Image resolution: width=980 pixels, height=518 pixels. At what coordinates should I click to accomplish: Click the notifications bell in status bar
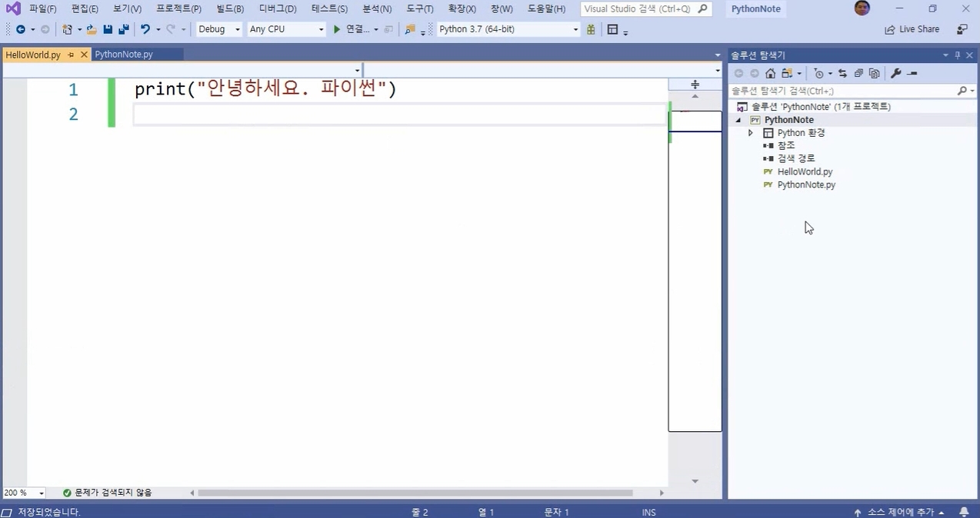coord(964,512)
